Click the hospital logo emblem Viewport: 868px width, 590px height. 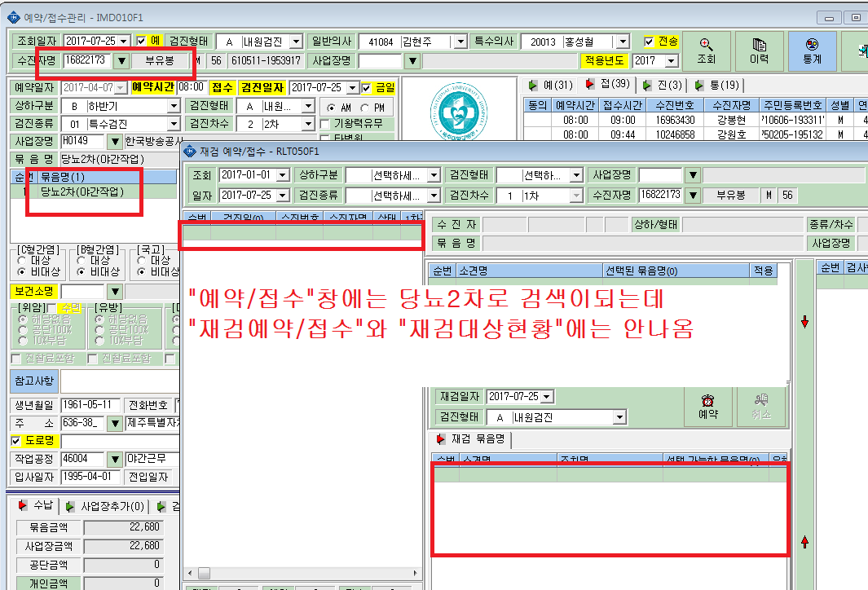coord(459,111)
